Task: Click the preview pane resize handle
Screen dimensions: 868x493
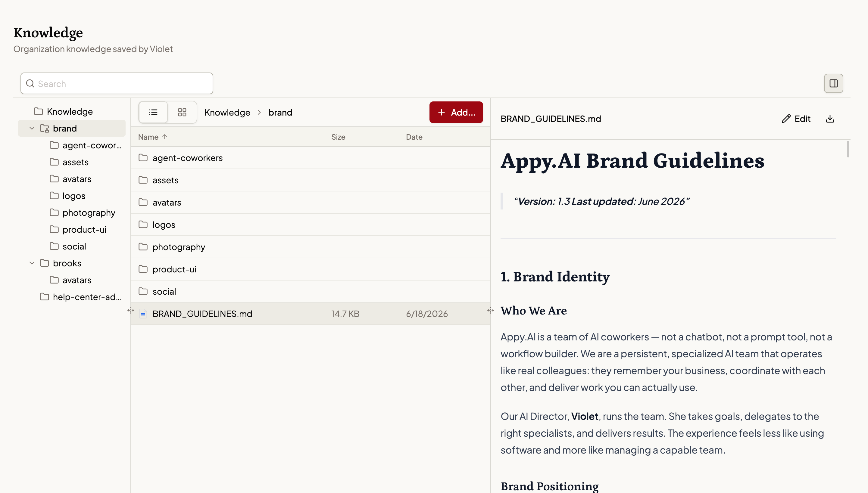Action: [490, 310]
